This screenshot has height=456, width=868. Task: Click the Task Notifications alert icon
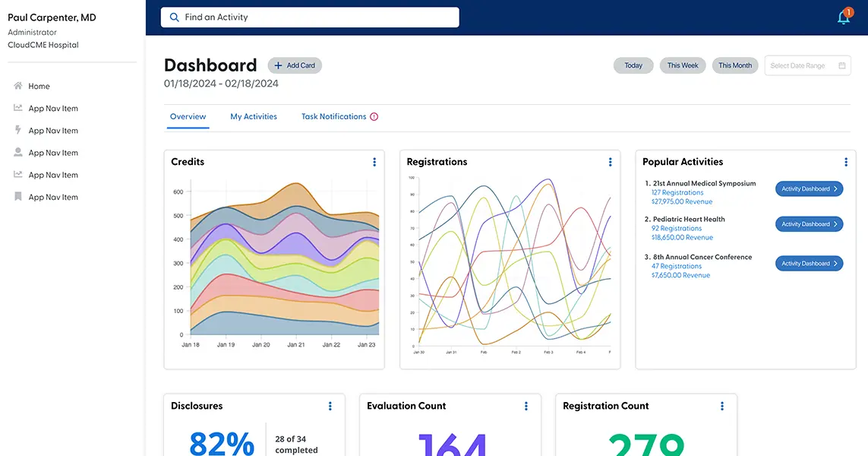374,117
